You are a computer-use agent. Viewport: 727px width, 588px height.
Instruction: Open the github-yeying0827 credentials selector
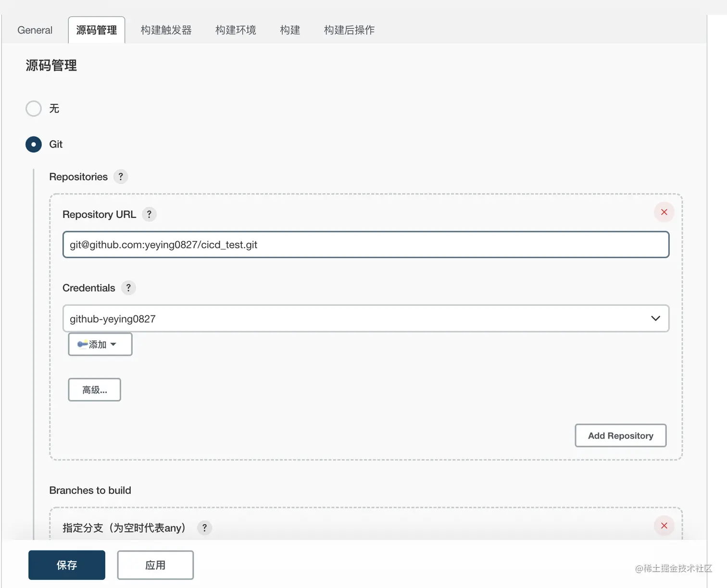click(365, 318)
